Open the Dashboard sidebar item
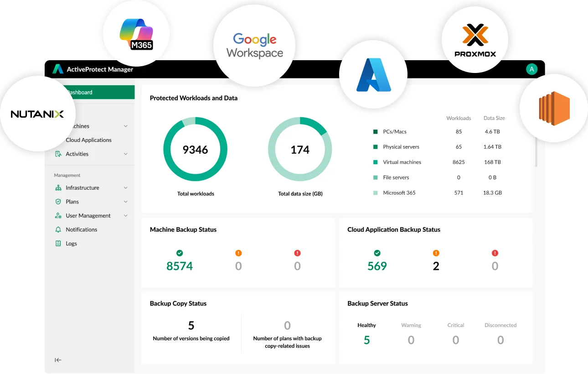The image size is (588, 374). pos(90,92)
